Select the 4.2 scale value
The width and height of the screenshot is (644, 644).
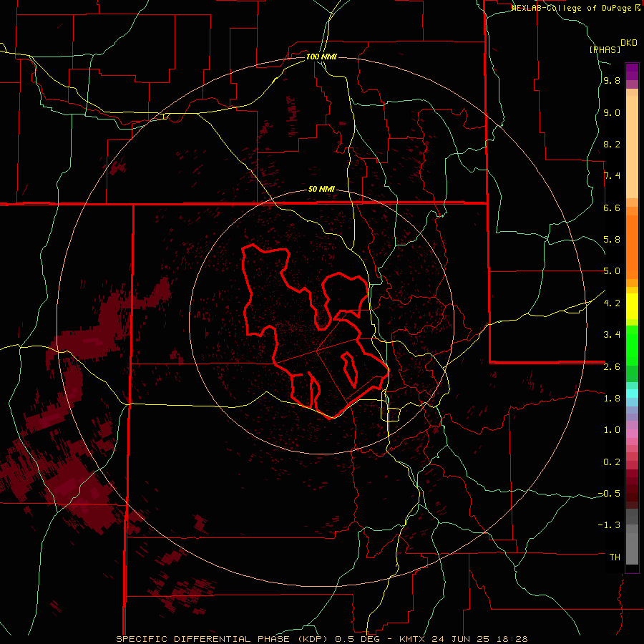tap(612, 303)
